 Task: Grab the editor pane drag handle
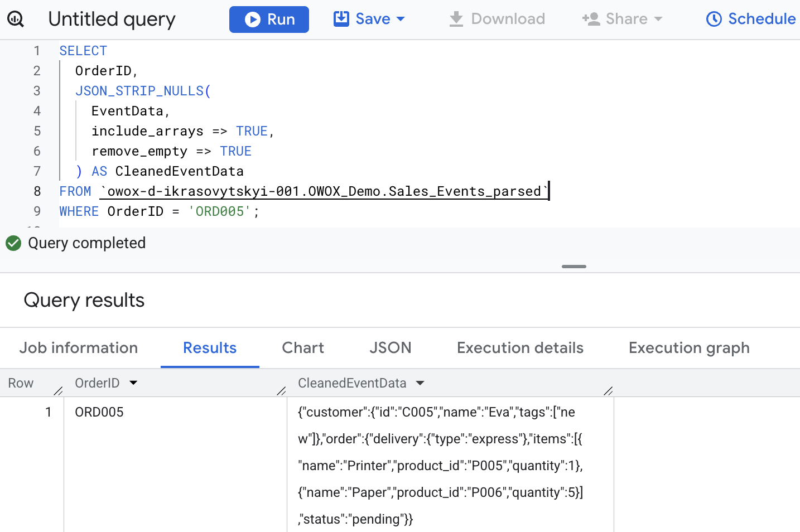click(574, 267)
